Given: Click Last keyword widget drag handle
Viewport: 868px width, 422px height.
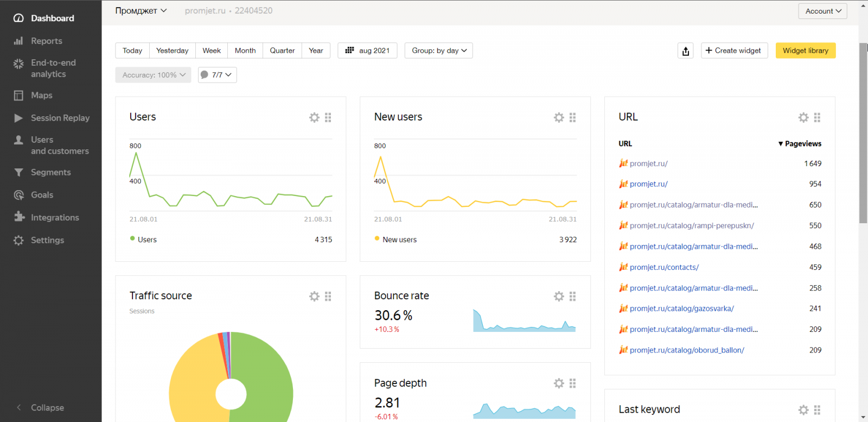Looking at the screenshot, I should 818,410.
